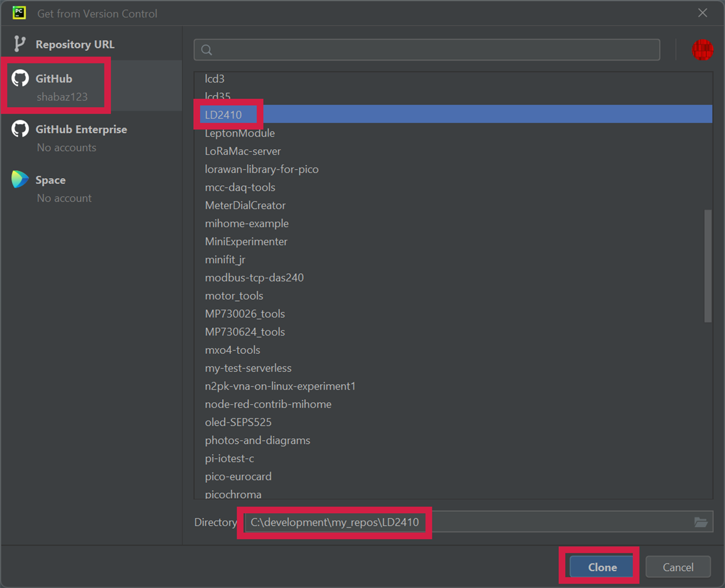Viewport: 725px width, 588px height.
Task: Select the modbus-tcp-das240 repository
Action: pyautogui.click(x=454, y=277)
